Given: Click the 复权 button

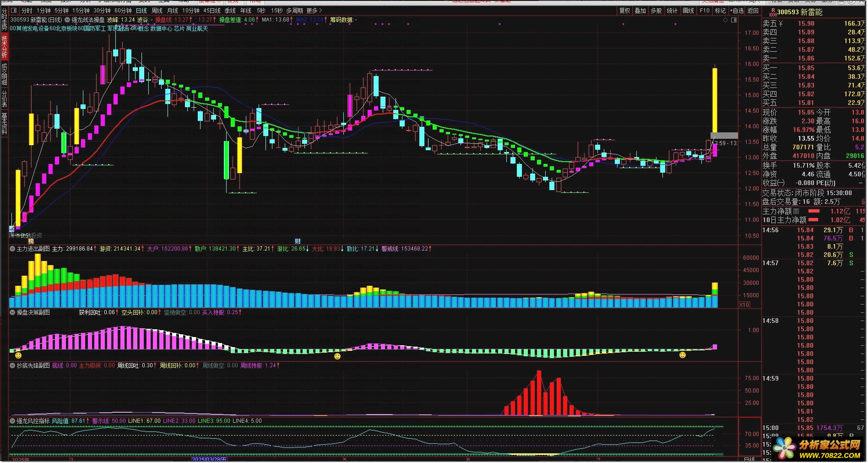Looking at the screenshot, I should (624, 11).
